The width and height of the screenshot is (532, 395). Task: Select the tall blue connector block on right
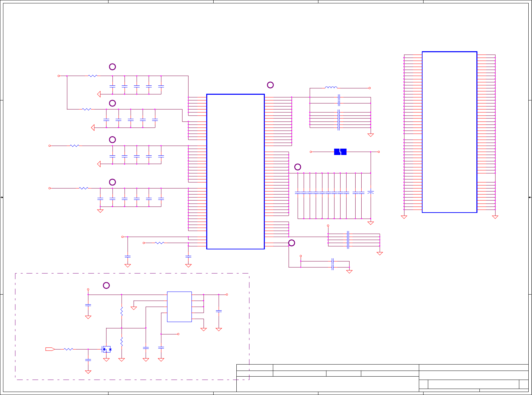[x=449, y=132]
